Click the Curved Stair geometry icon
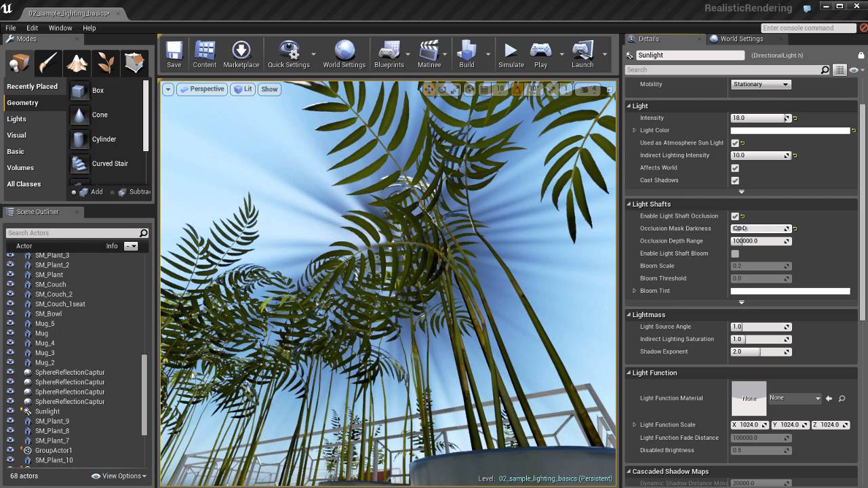This screenshot has height=488, width=868. point(80,164)
